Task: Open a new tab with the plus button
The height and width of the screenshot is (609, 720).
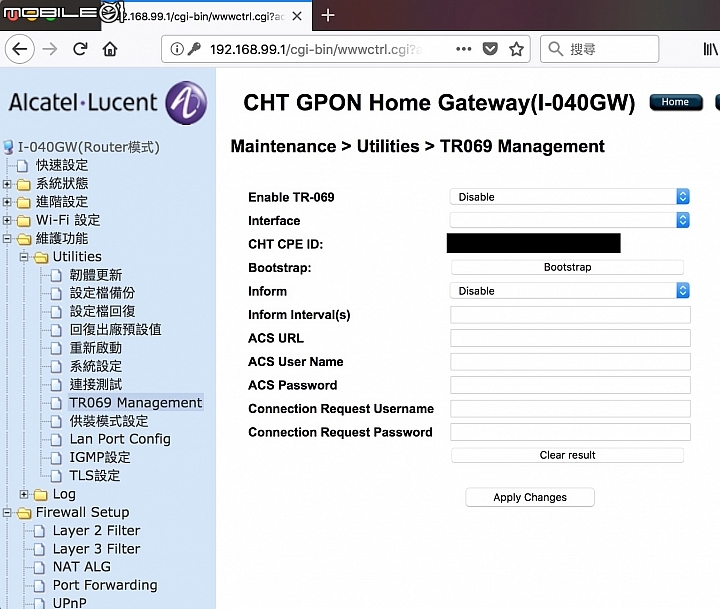Action: tap(327, 16)
